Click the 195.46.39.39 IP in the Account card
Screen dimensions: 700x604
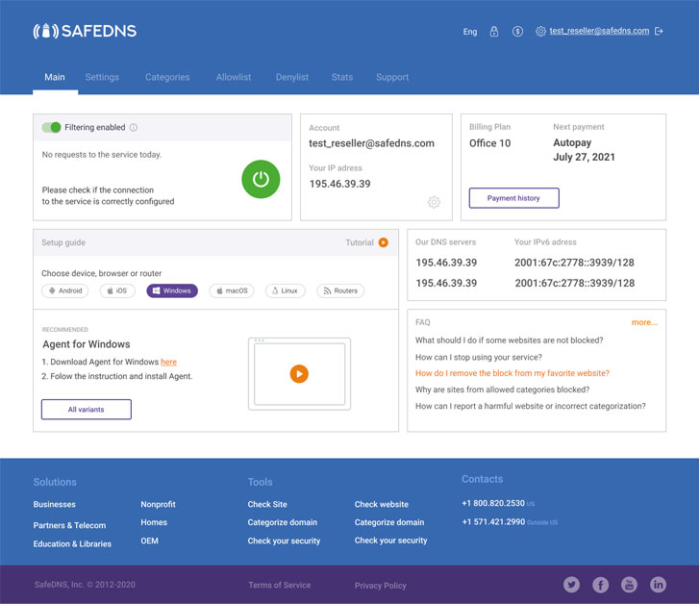tap(339, 184)
